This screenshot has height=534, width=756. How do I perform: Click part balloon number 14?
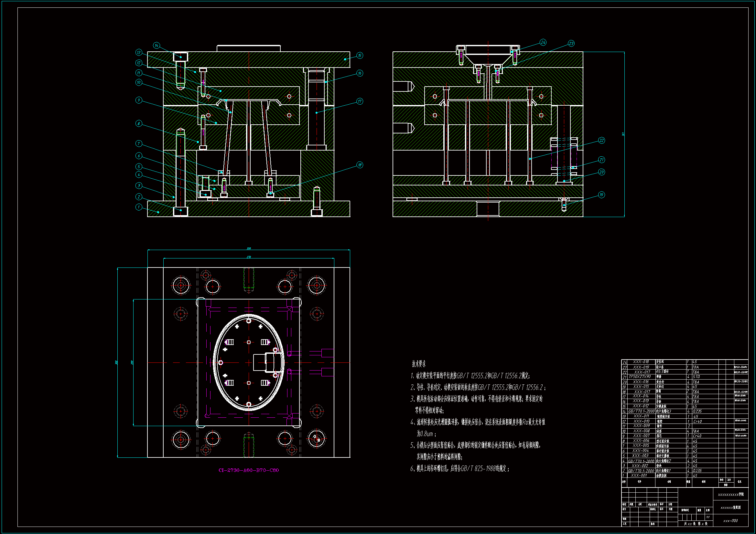click(x=157, y=46)
